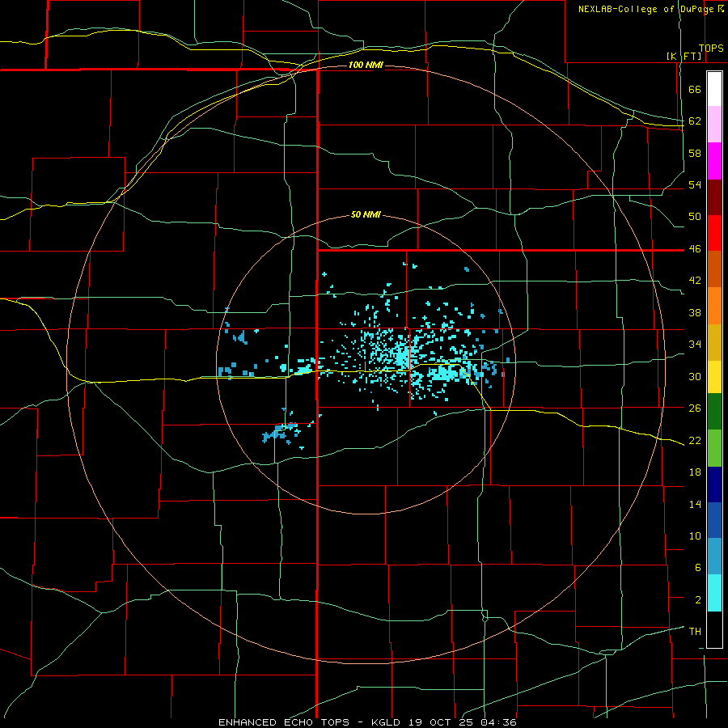Click the "18" legend value
Screen dimensions: 728x728
pyautogui.click(x=695, y=472)
